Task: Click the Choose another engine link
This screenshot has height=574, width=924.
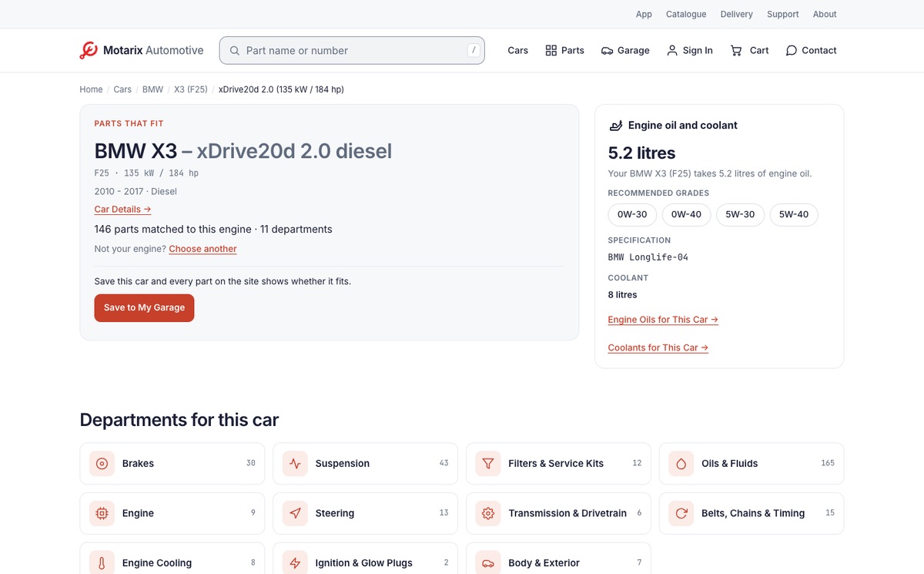Action: point(203,249)
